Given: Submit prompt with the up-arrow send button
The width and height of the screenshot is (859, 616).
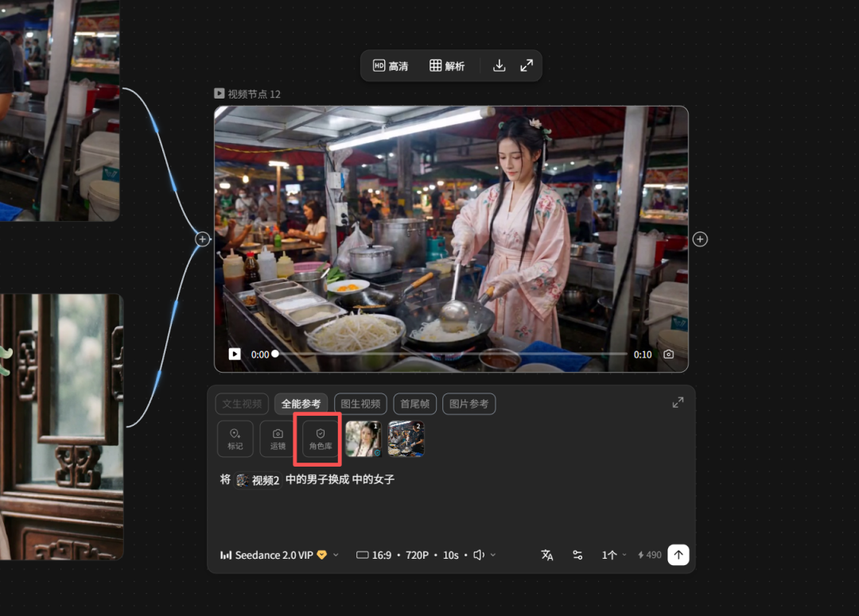Looking at the screenshot, I should point(678,555).
